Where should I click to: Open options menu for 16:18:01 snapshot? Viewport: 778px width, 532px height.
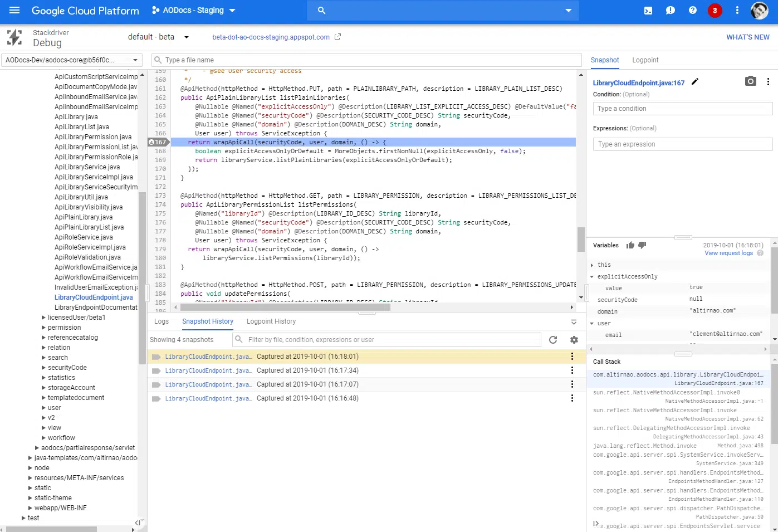[572, 357]
